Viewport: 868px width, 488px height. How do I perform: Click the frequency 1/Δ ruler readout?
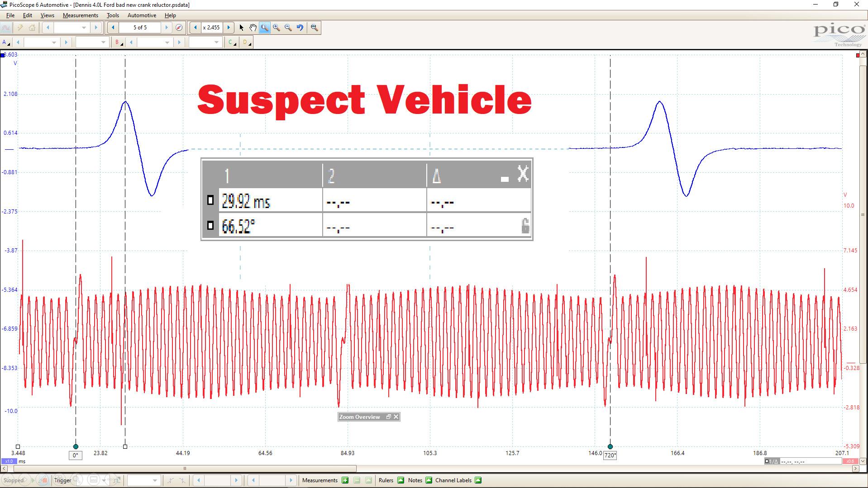pos(802,461)
